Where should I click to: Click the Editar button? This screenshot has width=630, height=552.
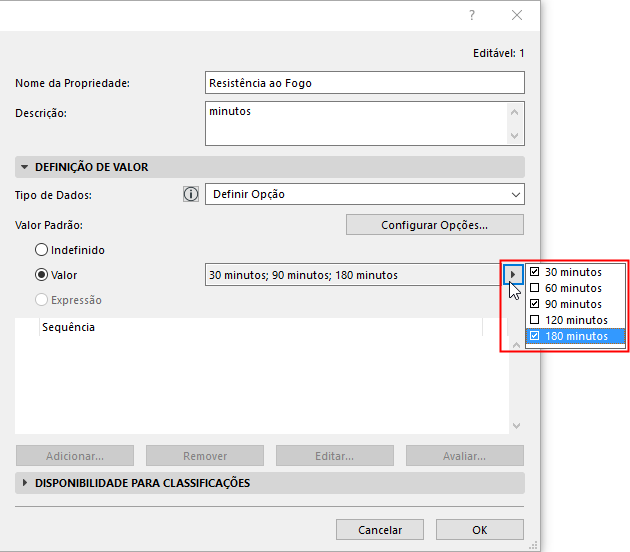point(335,456)
